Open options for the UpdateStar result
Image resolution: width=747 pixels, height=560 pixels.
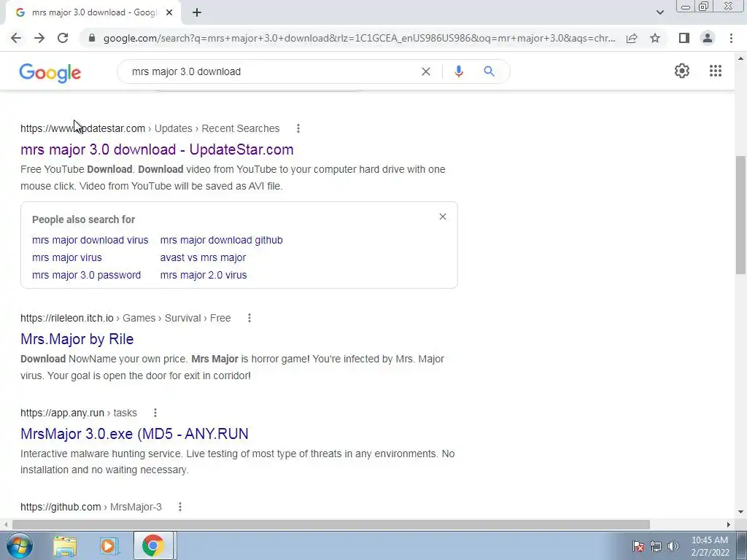(298, 128)
